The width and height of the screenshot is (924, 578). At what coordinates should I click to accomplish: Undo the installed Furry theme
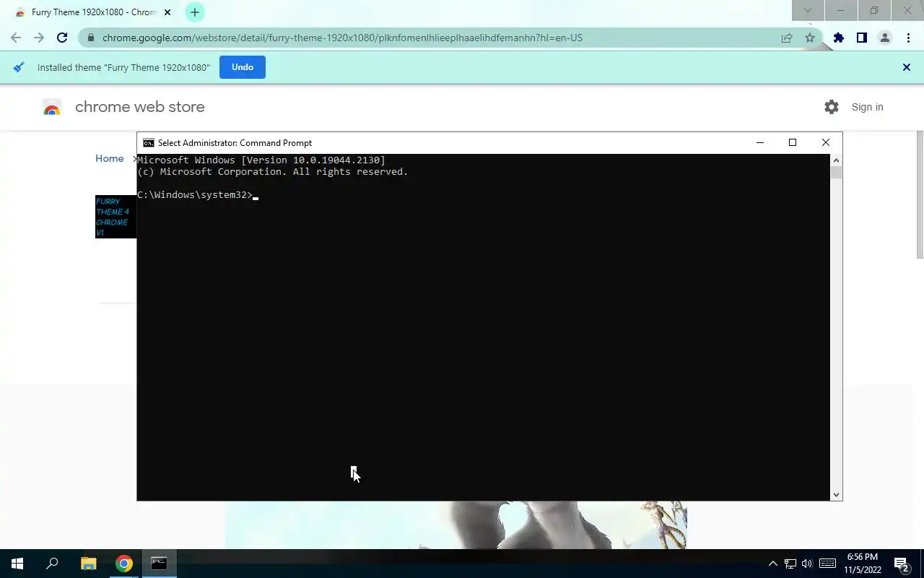(243, 67)
